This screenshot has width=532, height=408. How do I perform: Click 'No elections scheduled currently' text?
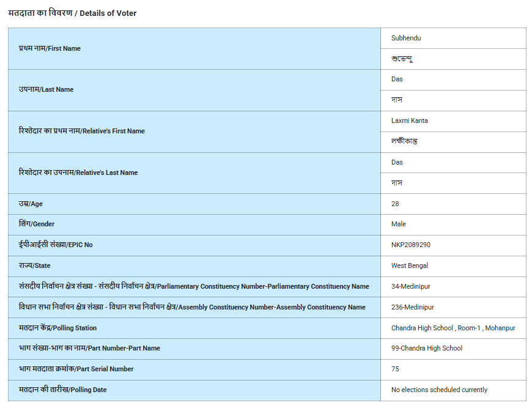coord(439,390)
